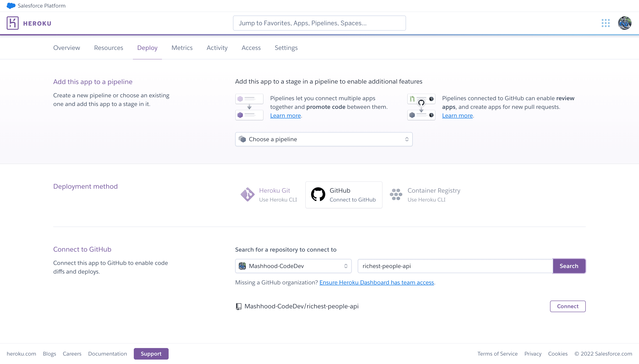The height and width of the screenshot is (364, 639).
Task: Open the Privacy footer link
Action: (x=533, y=354)
